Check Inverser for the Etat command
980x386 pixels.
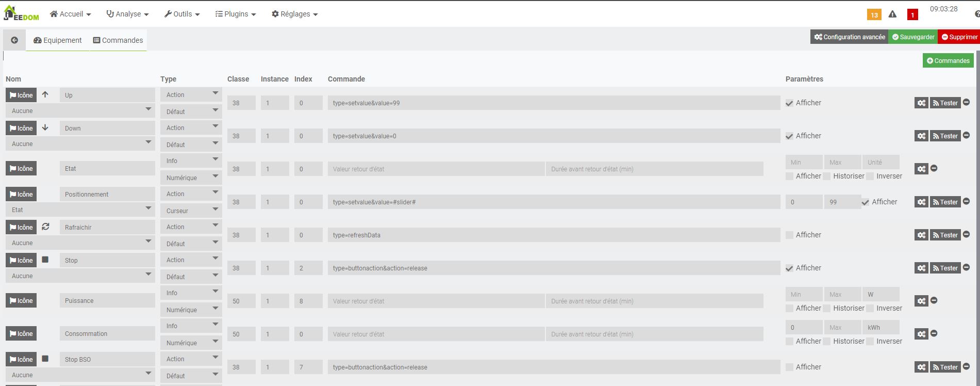870,176
